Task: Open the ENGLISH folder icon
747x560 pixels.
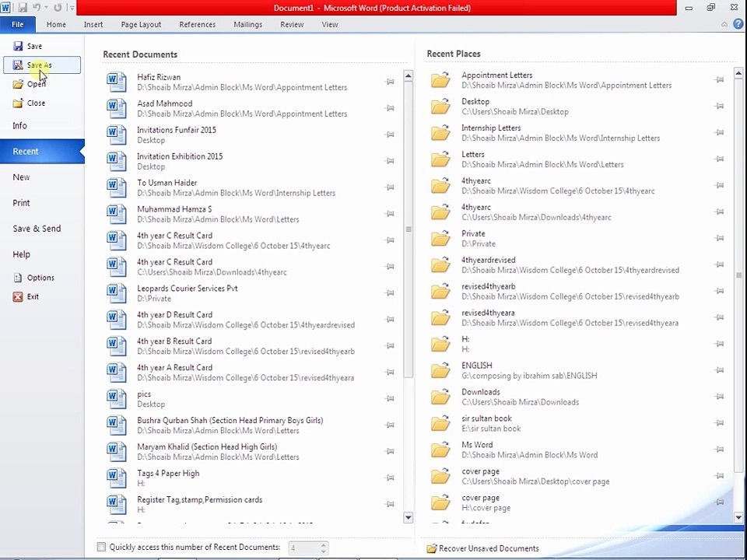Action: (440, 370)
